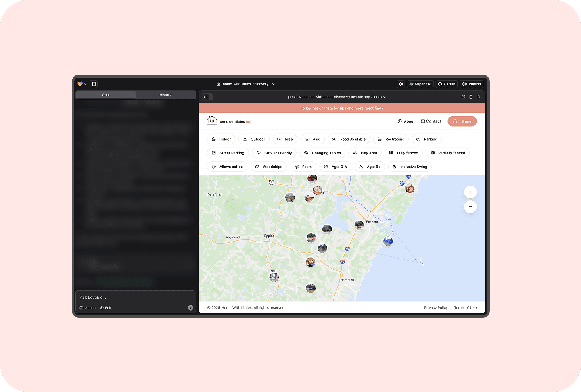Refresh the preview pane
Viewport: 581px width, 392px height.
click(478, 97)
